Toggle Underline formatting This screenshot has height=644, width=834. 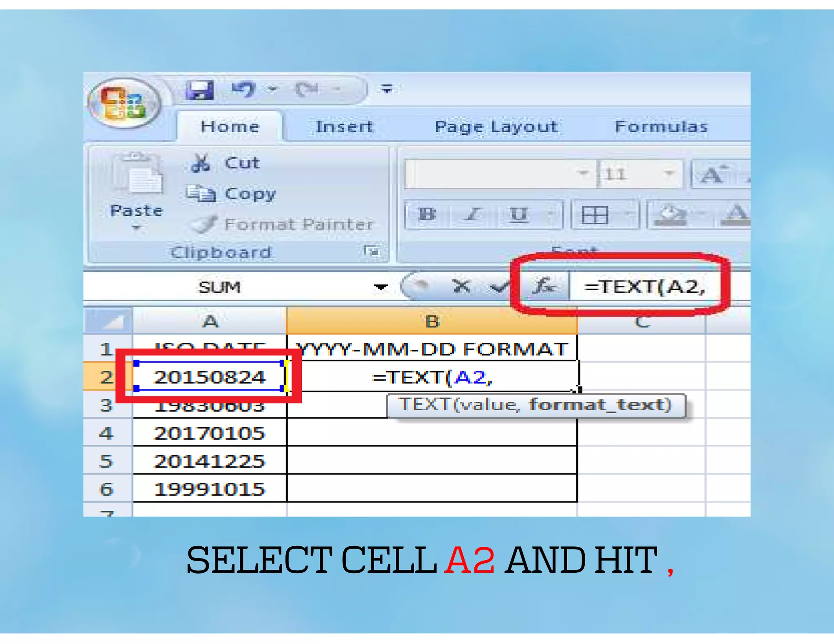pyautogui.click(x=519, y=214)
